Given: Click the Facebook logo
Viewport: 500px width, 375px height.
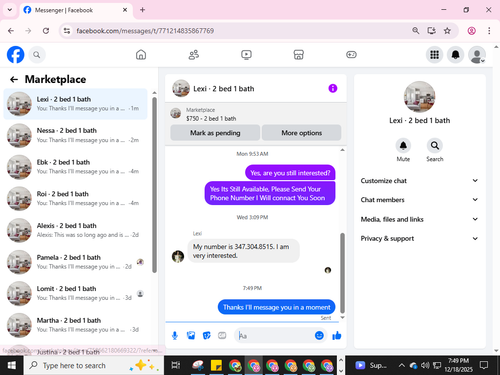Looking at the screenshot, I should (15, 55).
